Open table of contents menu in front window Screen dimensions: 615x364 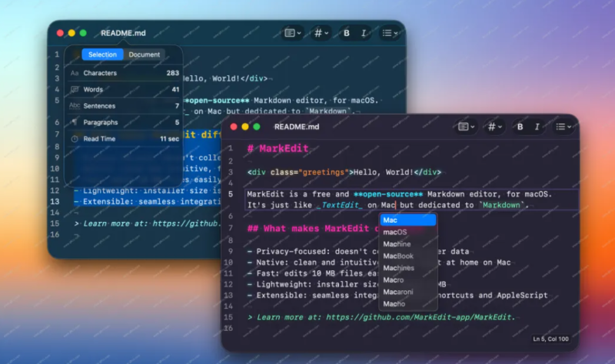(467, 127)
